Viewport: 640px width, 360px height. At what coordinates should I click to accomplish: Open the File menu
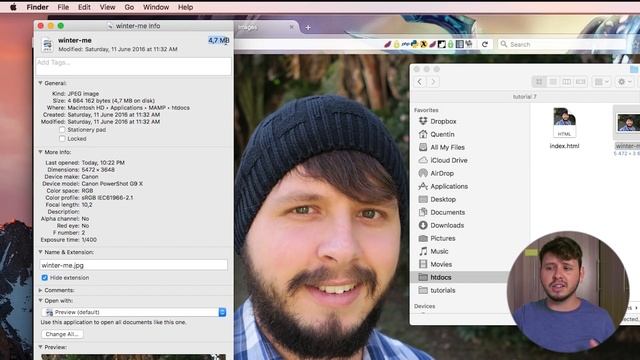point(63,7)
